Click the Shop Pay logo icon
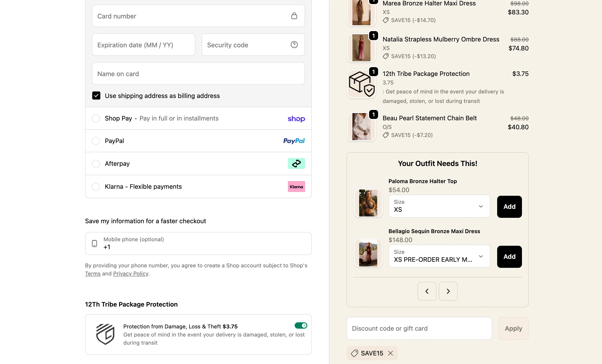This screenshot has width=602, height=364. click(296, 119)
